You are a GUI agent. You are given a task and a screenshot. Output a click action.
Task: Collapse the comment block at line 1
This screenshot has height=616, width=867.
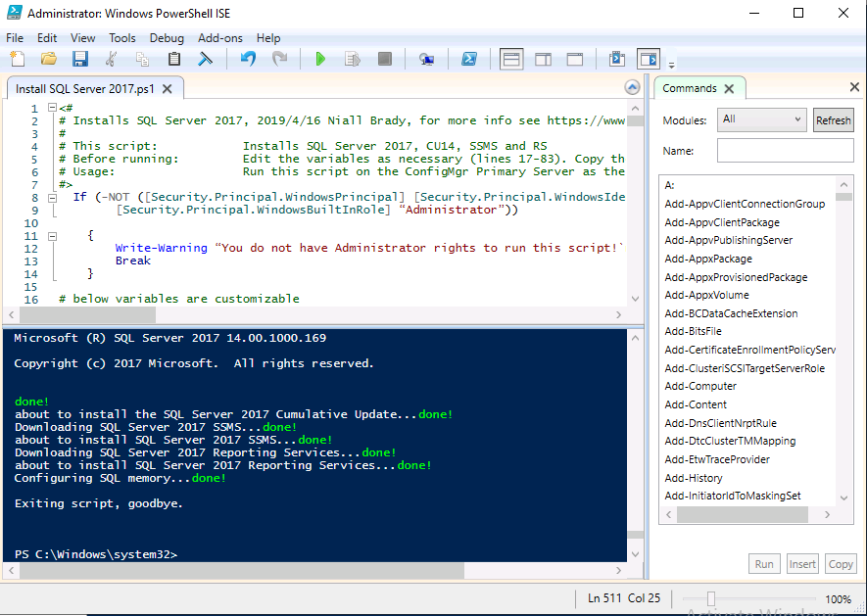pos(52,108)
